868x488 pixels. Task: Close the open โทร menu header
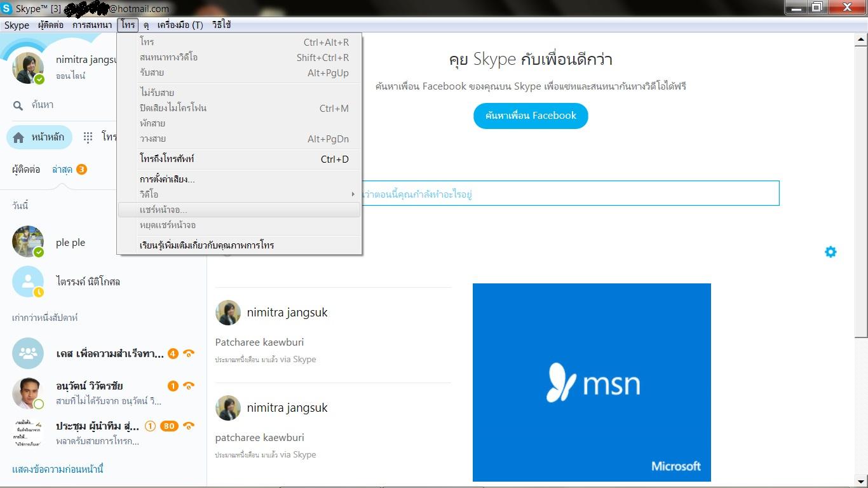(x=128, y=25)
